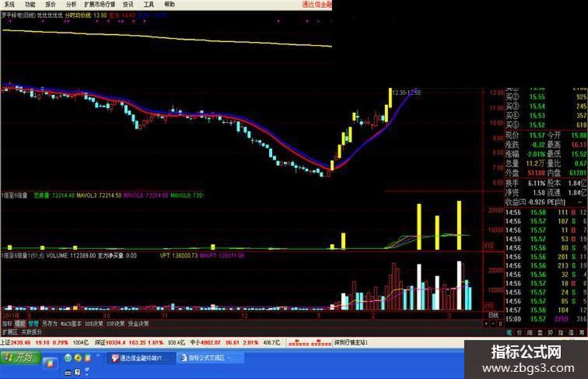This screenshot has height=379, width=588.
Task: Switch to the DDE决策 indicator tab
Action: (x=94, y=324)
